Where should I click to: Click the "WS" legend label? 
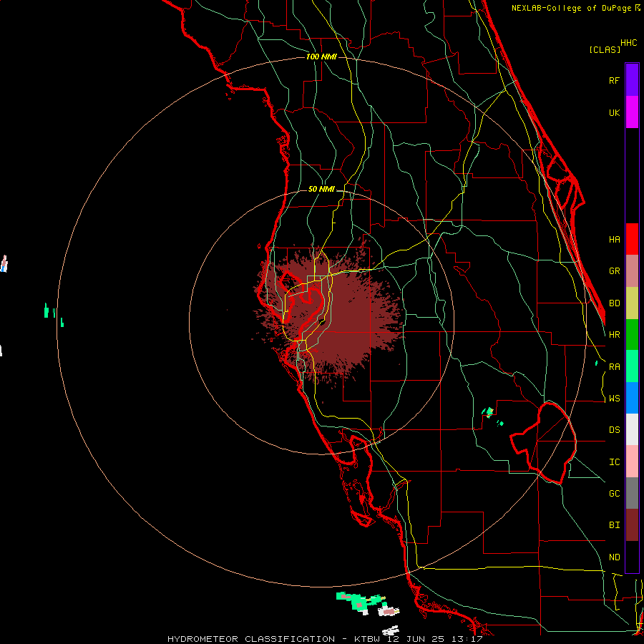pyautogui.click(x=614, y=399)
